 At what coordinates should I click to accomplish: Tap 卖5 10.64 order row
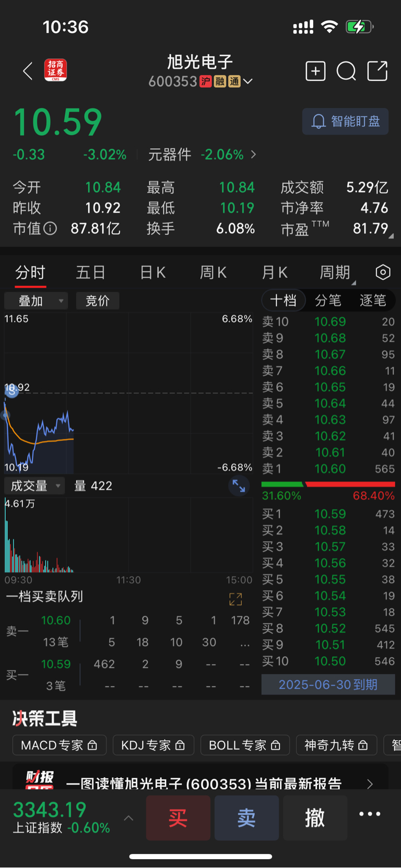(x=328, y=403)
